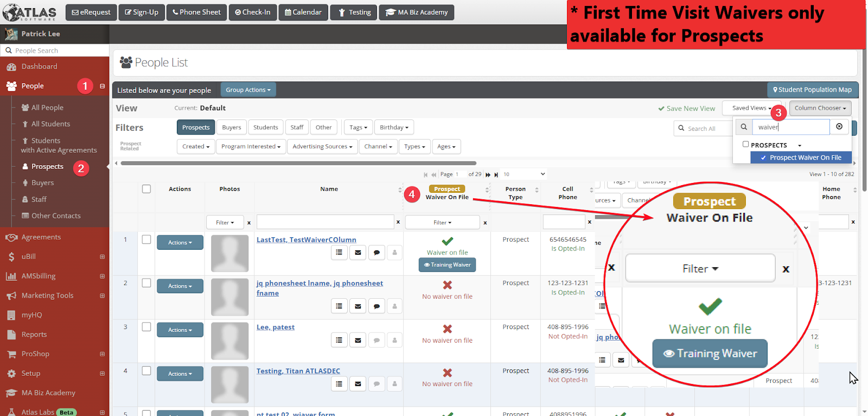Open the Training Waiver for LastTest

point(447,265)
